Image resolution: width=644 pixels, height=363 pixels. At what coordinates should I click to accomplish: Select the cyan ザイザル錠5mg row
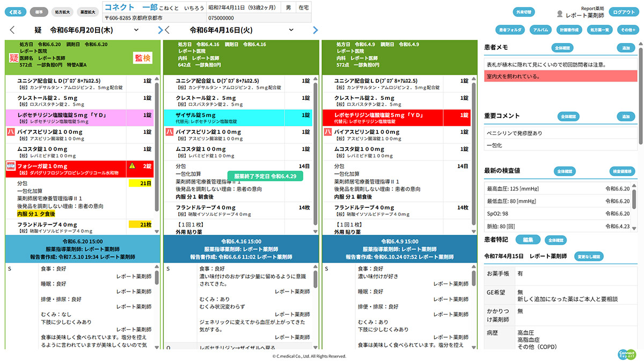point(238,118)
